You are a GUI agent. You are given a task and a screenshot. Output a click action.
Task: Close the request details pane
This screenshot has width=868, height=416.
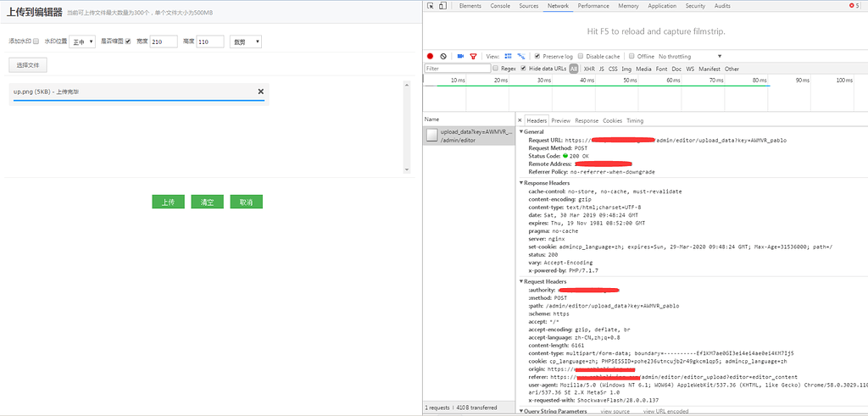[x=520, y=120]
